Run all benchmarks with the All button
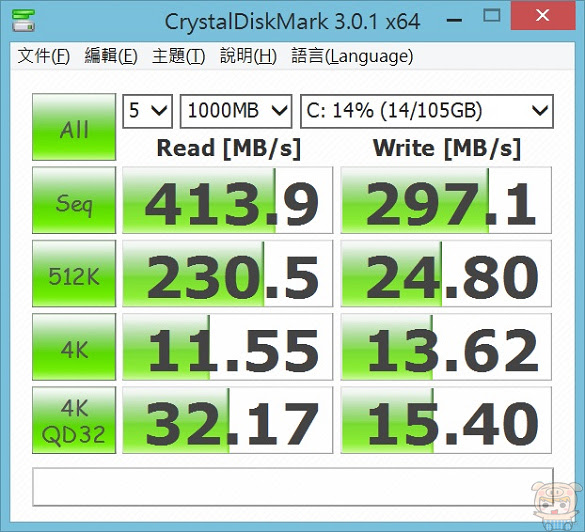 click(x=74, y=127)
